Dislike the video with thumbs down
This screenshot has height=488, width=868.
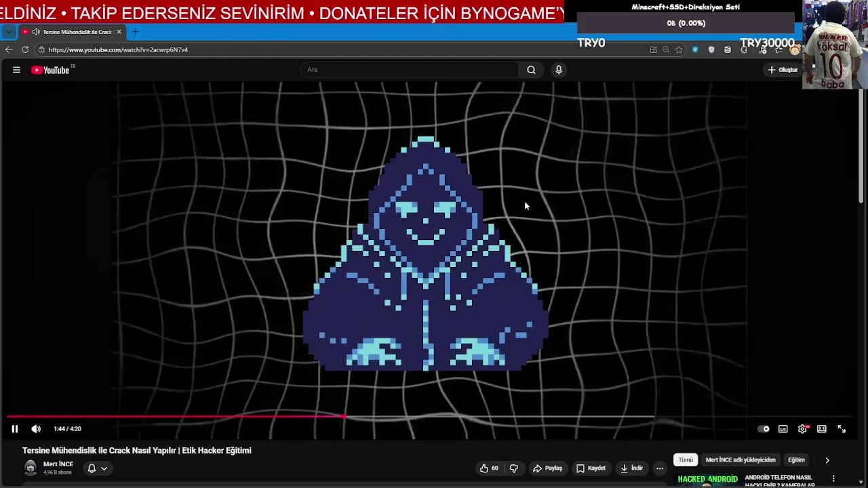point(514,468)
